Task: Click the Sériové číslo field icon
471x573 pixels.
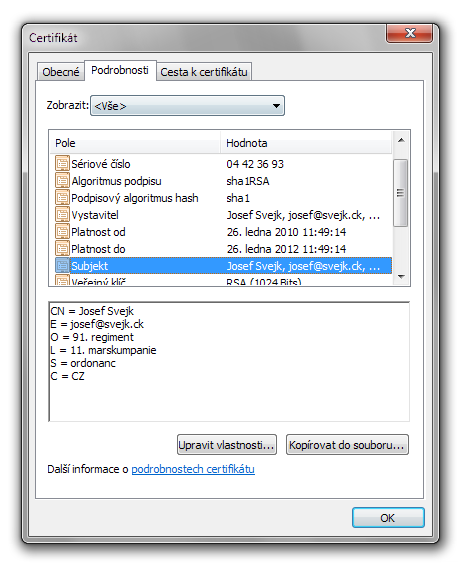Action: (62, 164)
